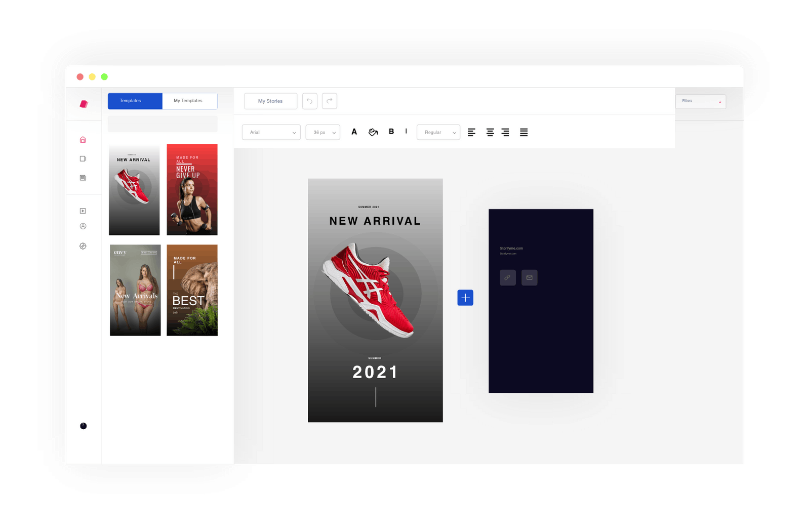810x532 pixels.
Task: Toggle italic formatting for text
Action: pos(406,131)
